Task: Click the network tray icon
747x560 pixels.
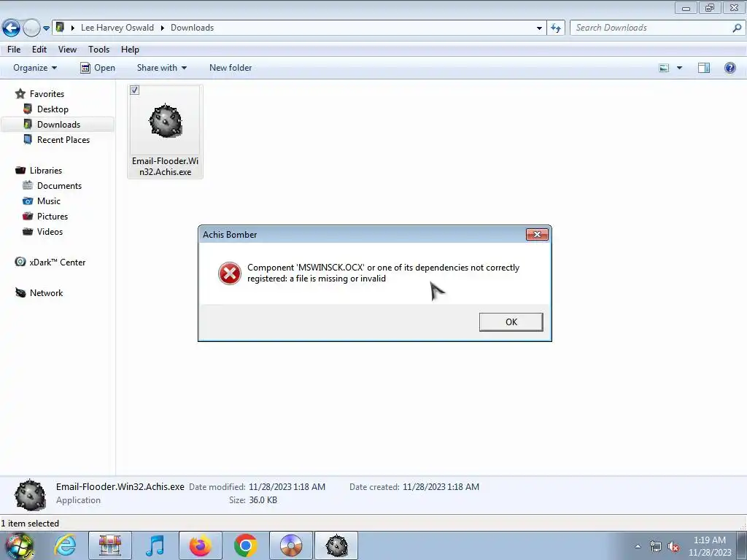Action: (656, 547)
